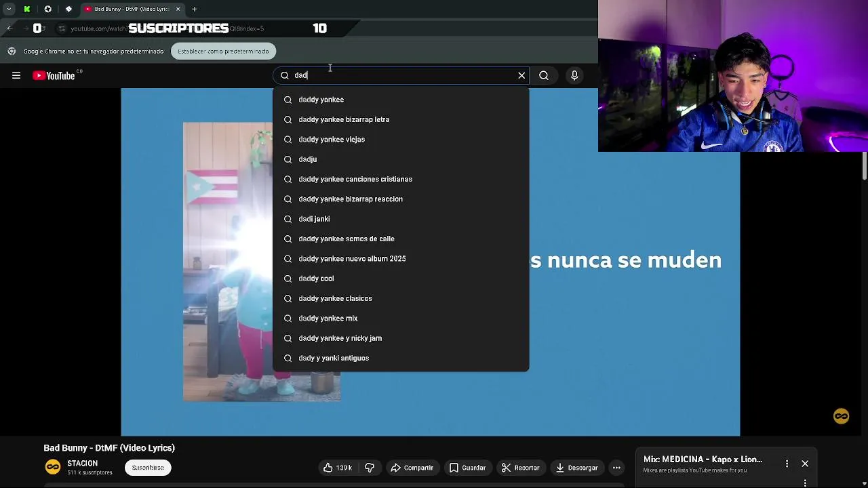Image resolution: width=868 pixels, height=488 pixels.
Task: Close the Mix MEDICINA playlist panel
Action: coord(805,464)
